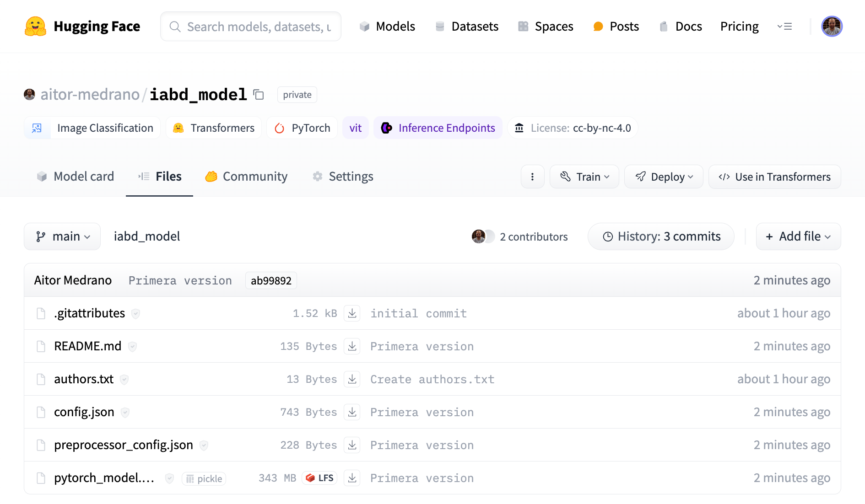The image size is (865, 504).
Task: Click the 2 contributors text
Action: tap(534, 237)
